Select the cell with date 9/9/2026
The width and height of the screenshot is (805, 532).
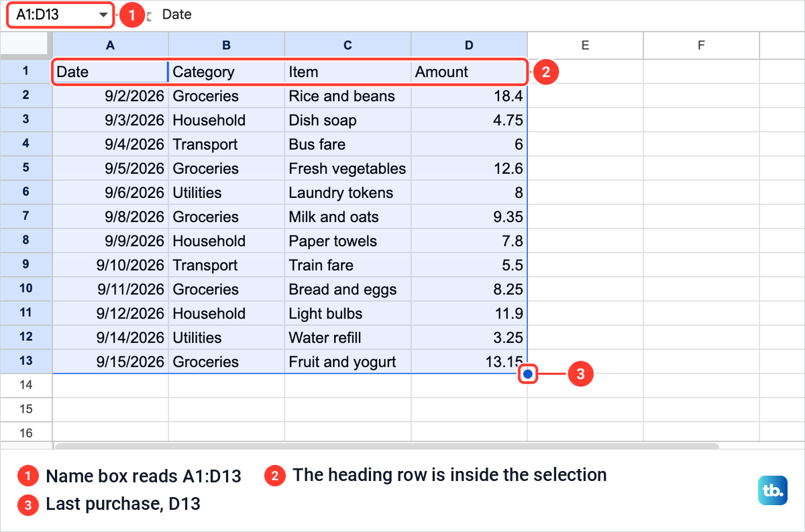[x=111, y=241]
